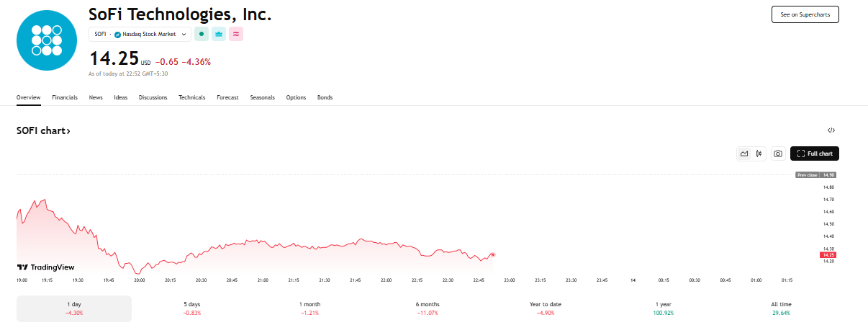This screenshot has width=868, height=325.
Task: View the Forecast tab
Action: click(227, 97)
